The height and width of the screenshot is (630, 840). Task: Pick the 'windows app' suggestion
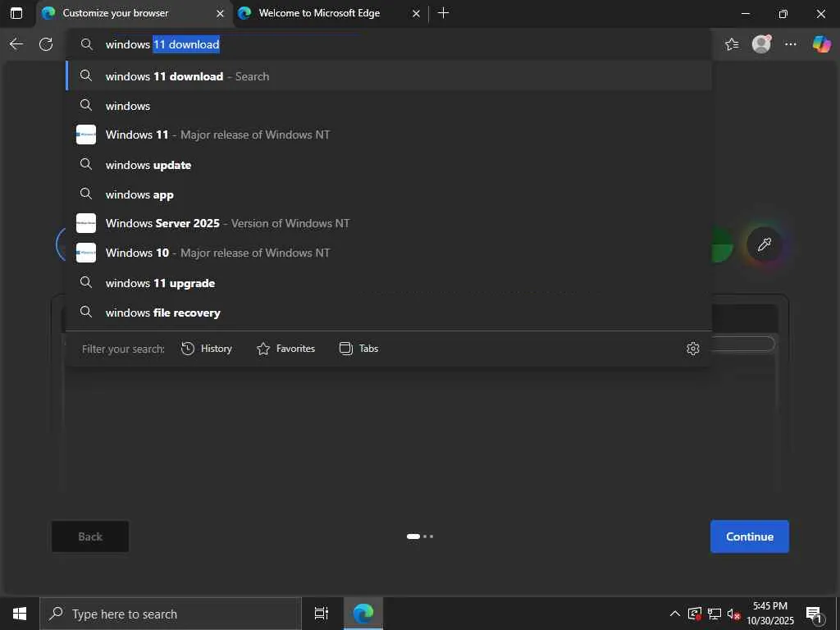[388, 194]
